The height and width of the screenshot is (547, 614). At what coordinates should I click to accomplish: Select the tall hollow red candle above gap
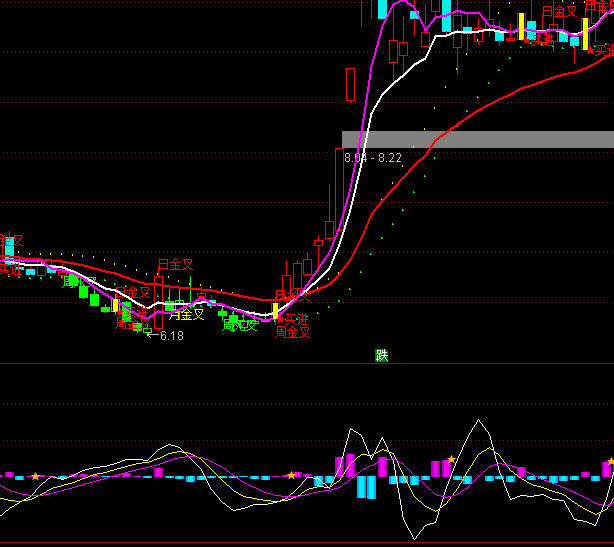click(350, 84)
